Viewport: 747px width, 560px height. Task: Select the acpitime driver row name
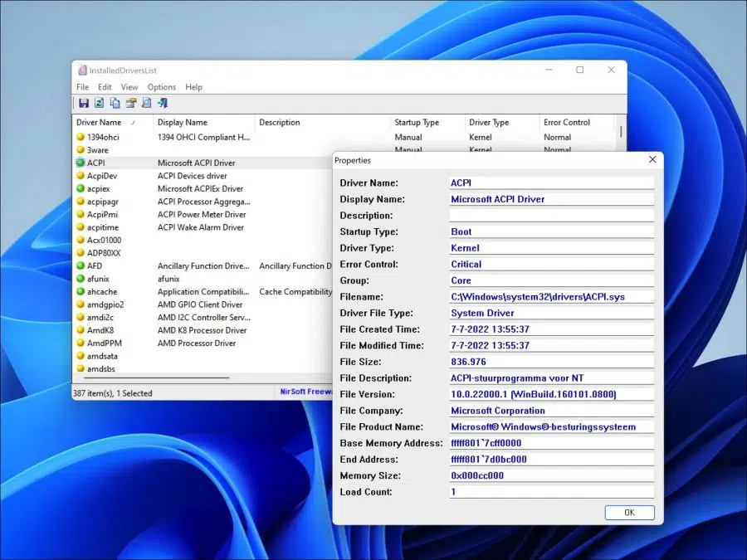[102, 227]
